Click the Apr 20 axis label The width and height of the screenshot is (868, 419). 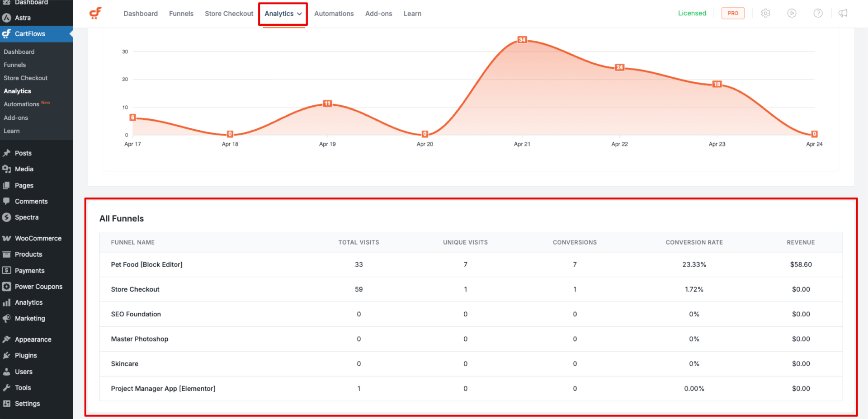click(425, 144)
